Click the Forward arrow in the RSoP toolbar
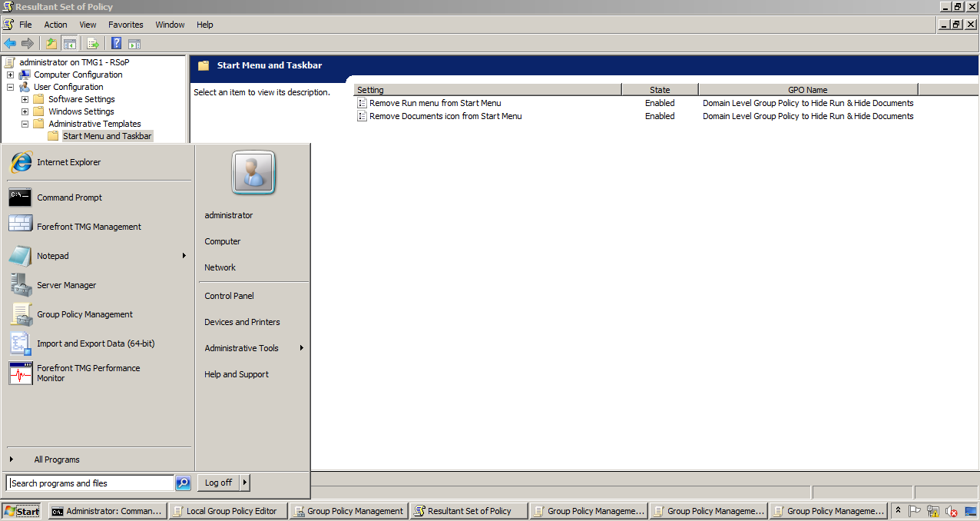 [29, 43]
